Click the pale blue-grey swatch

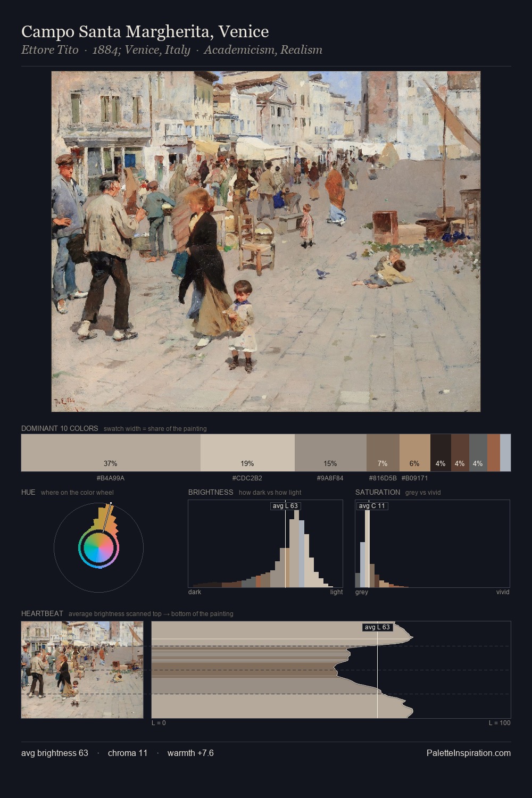(505, 453)
